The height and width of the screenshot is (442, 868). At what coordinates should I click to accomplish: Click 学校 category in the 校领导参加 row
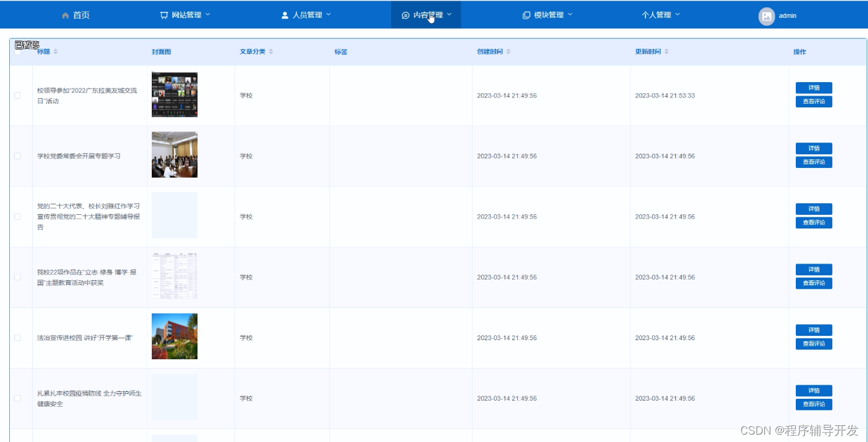246,96
